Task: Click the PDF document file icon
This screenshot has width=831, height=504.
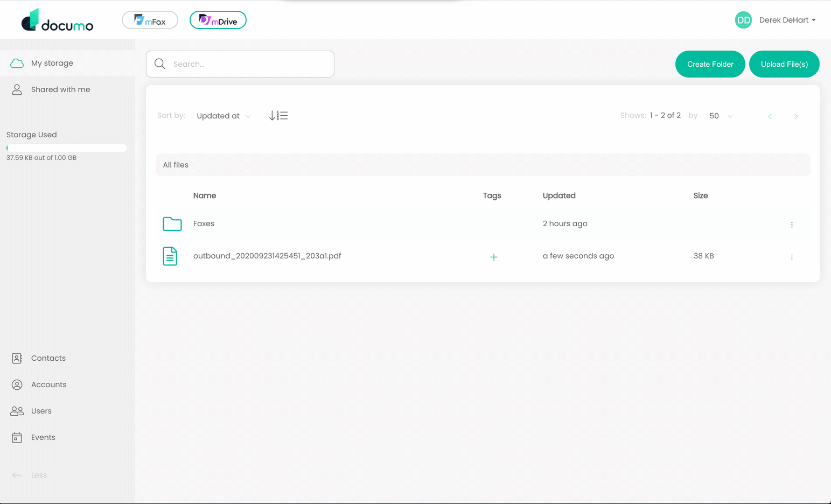Action: pos(170,256)
